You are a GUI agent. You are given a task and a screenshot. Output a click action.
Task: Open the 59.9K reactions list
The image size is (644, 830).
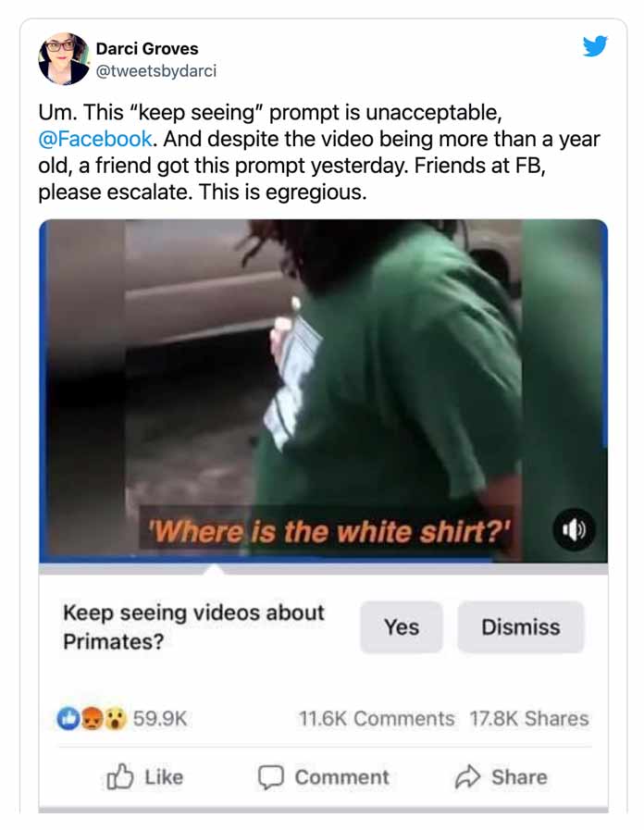pyautogui.click(x=160, y=719)
